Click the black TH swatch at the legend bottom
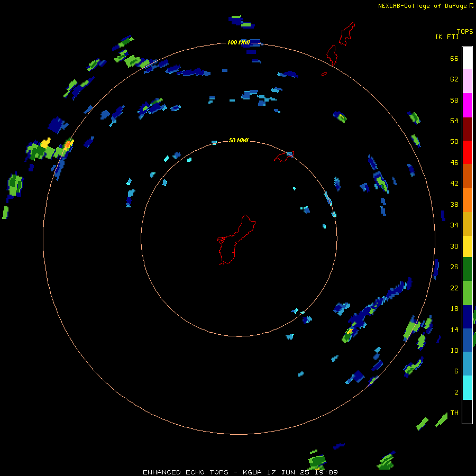This screenshot has width=476, height=476. [467, 411]
